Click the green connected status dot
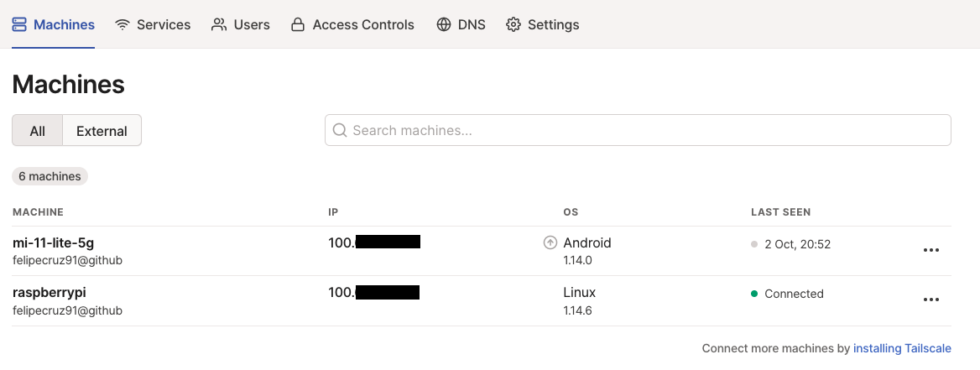 pos(754,294)
